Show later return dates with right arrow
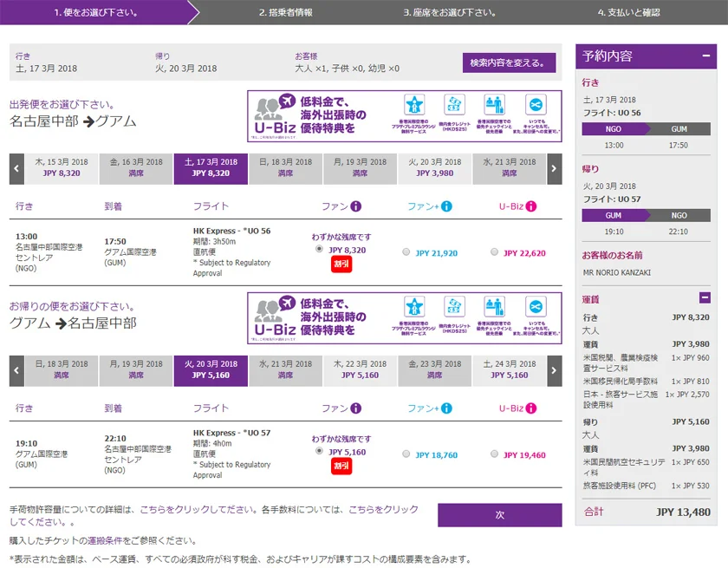728x568 pixels. click(555, 370)
